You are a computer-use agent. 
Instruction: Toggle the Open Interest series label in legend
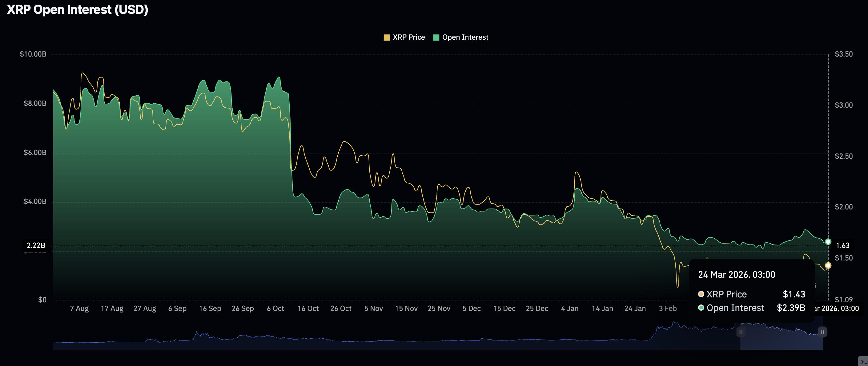(465, 38)
